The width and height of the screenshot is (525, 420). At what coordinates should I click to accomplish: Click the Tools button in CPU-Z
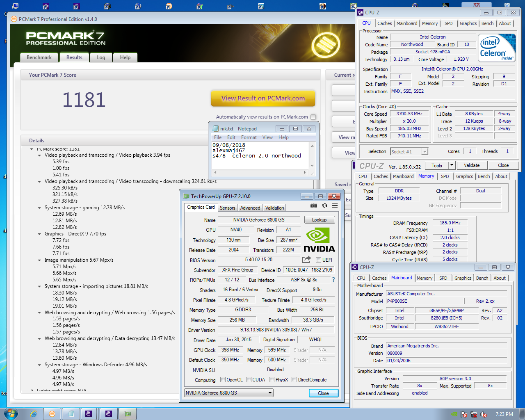[x=437, y=165]
